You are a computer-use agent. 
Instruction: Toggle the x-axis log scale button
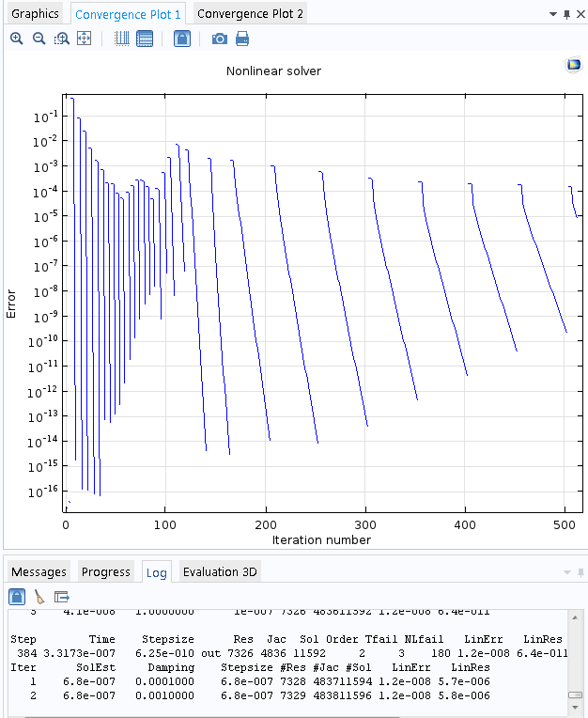(122, 39)
